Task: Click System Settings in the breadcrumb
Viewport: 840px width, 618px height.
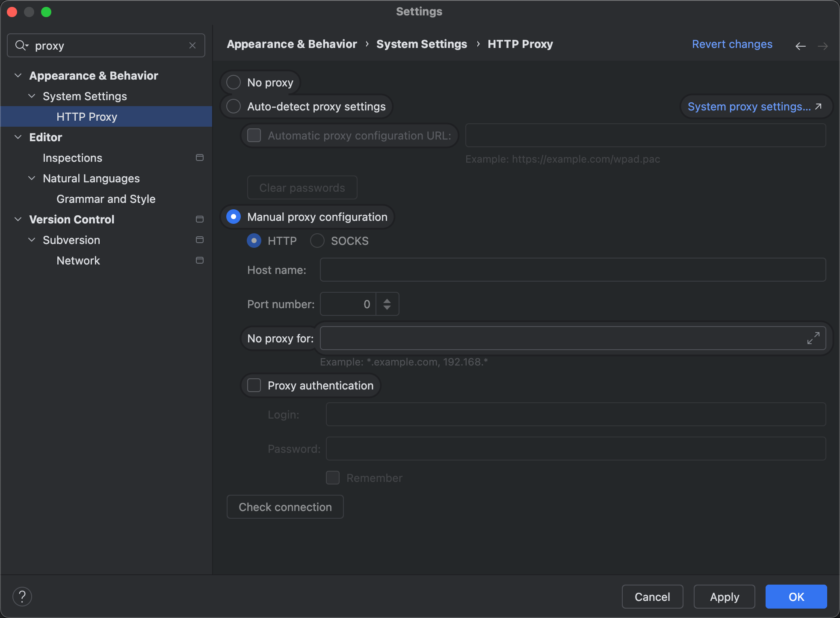Action: (x=421, y=44)
